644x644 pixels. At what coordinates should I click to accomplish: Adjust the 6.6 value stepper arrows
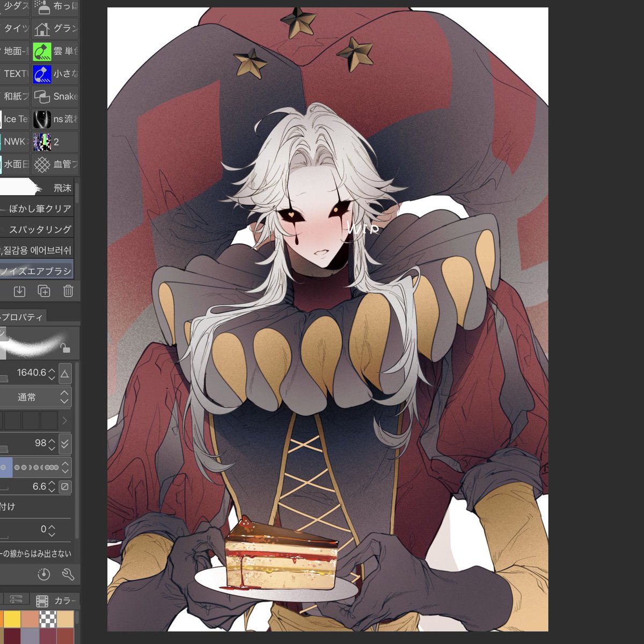click(52, 487)
